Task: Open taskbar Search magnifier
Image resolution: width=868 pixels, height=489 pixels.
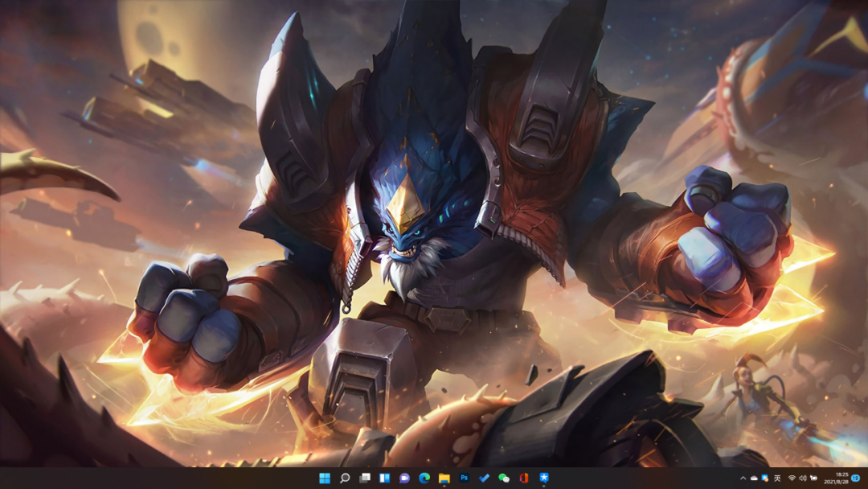Action: (x=345, y=478)
